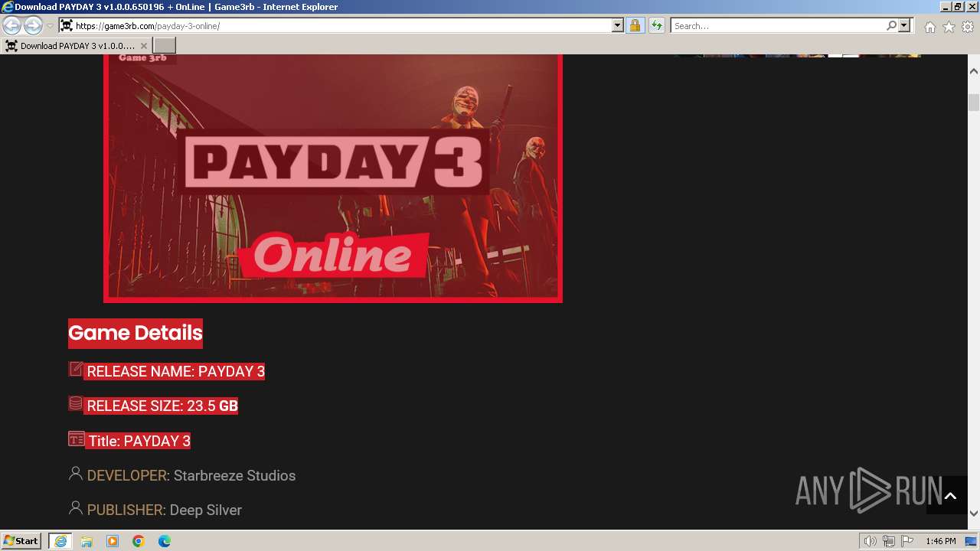Refresh the page with the green arrows icon
Screen dimensions: 980x551
(x=656, y=25)
